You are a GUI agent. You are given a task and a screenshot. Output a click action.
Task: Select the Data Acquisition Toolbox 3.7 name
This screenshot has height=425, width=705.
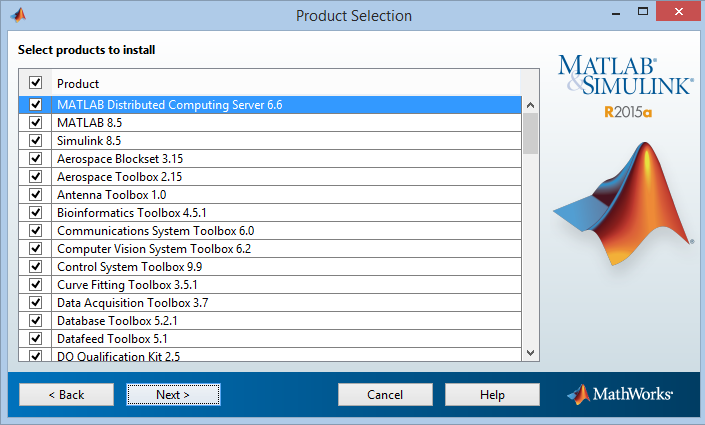point(133,303)
